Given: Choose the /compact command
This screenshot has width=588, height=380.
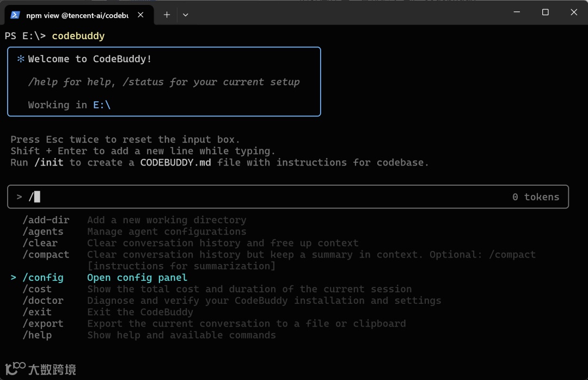Looking at the screenshot, I should pyautogui.click(x=46, y=255).
